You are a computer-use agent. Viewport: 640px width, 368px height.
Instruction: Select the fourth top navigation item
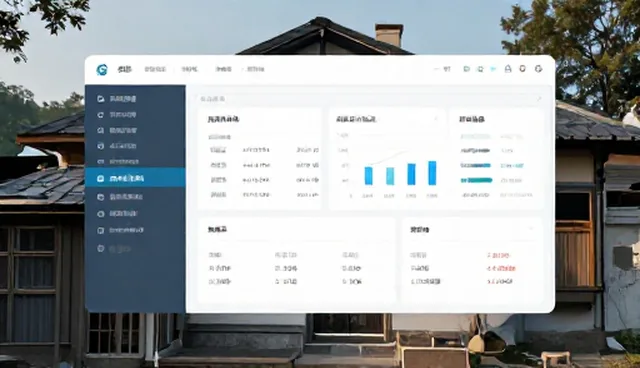tap(223, 69)
